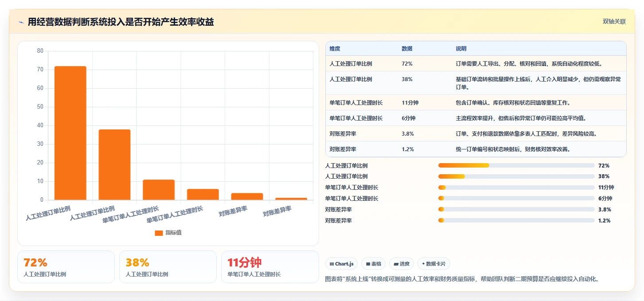644x301 pixels.
Task: Click the progress bar showing 11分钟
Action: pos(516,188)
